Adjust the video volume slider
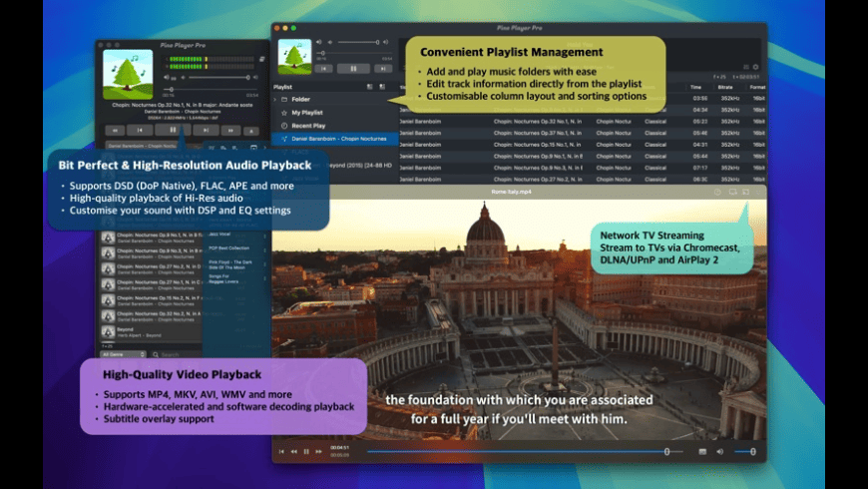 coord(745,451)
